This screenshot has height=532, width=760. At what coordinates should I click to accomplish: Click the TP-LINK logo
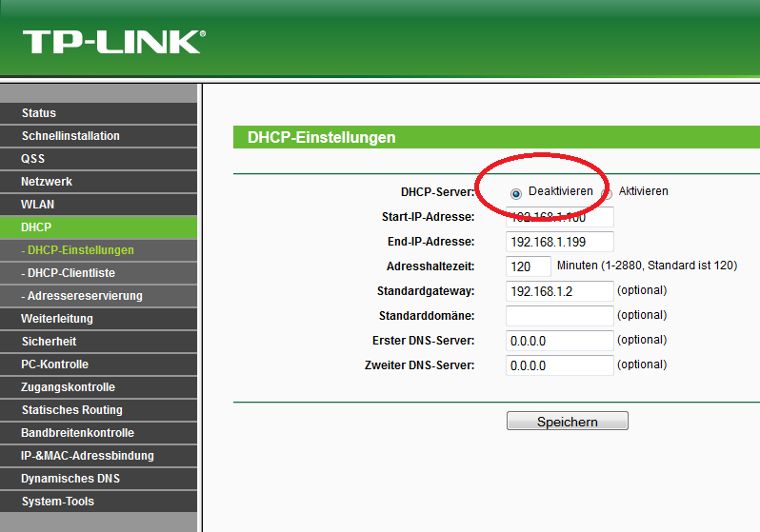114,42
